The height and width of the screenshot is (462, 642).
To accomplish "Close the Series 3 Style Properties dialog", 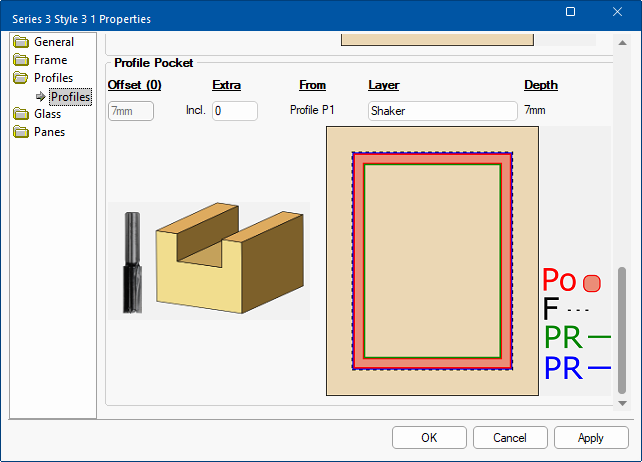I will [617, 11].
